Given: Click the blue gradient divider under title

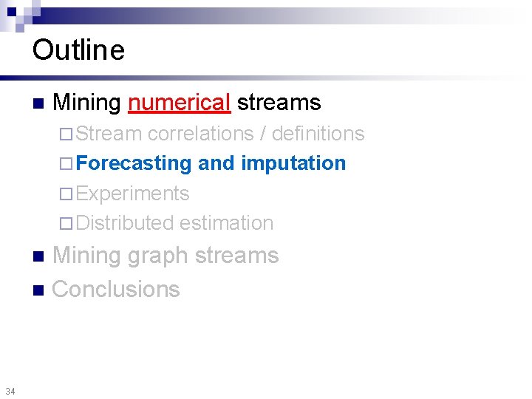Looking at the screenshot, I should coord(265,78).
